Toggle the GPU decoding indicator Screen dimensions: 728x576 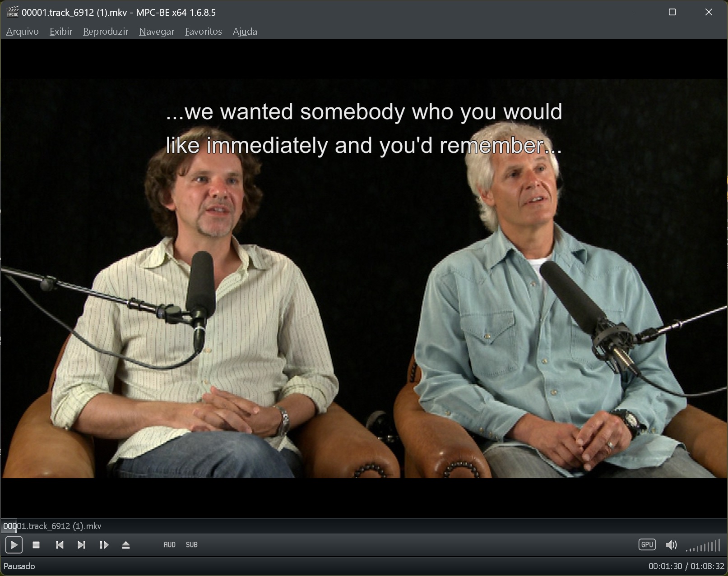coord(647,544)
